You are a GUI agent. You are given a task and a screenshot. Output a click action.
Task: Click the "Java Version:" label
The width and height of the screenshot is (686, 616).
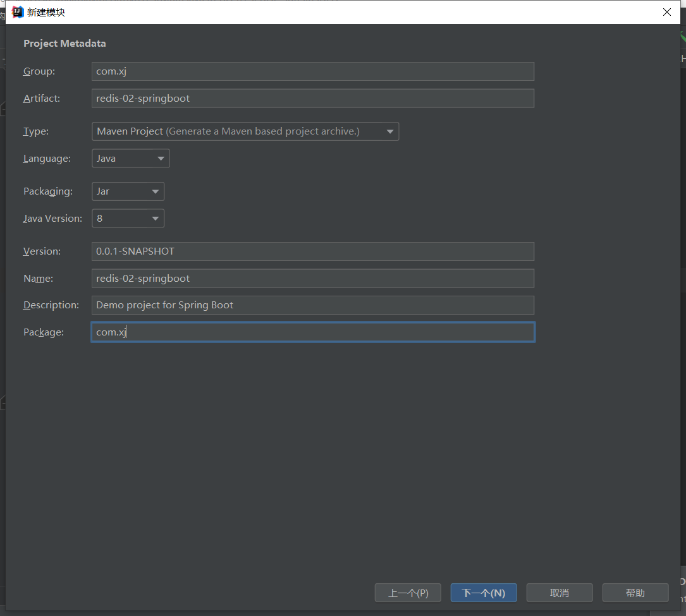(52, 219)
